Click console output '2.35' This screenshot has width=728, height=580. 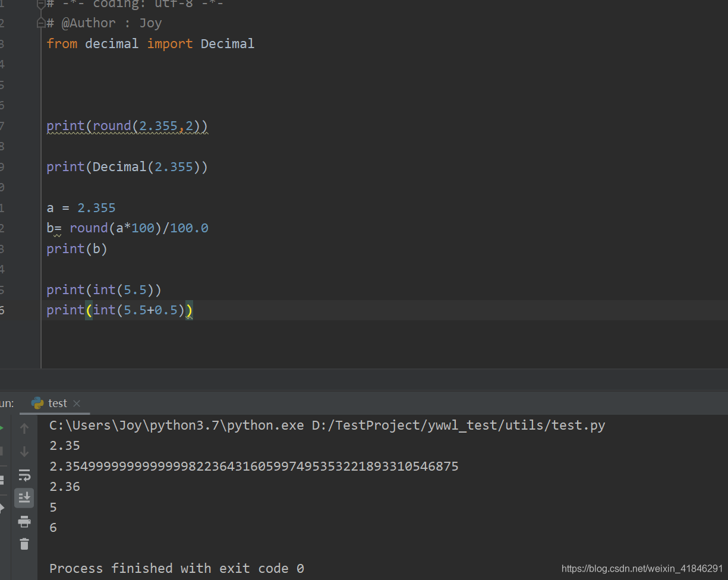point(65,446)
